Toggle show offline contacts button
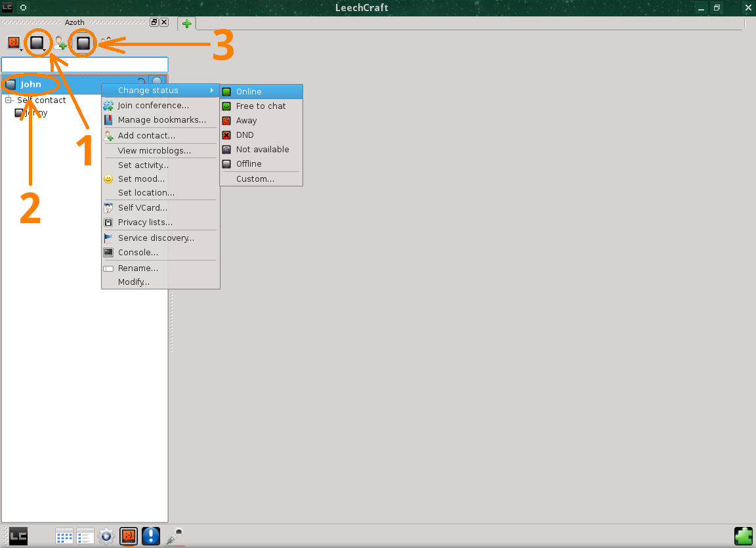756x548 pixels. click(x=83, y=43)
